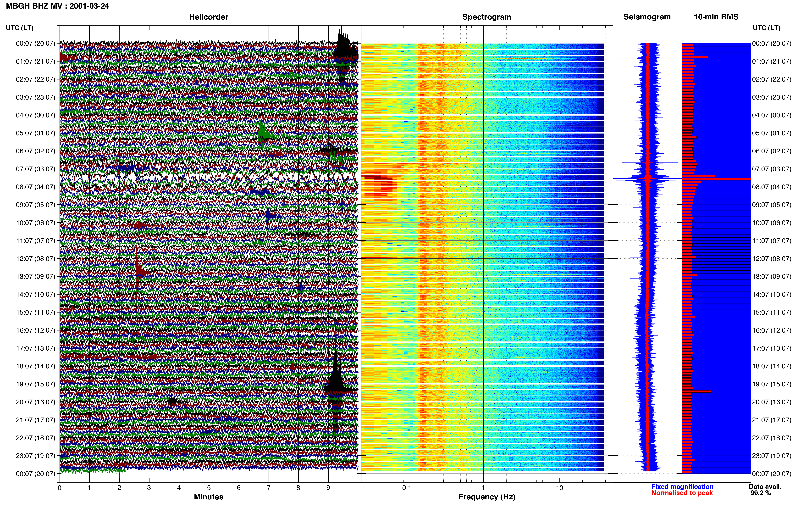
Task: Select the 06:07 (02:07) label on the right axis
Action: pyautogui.click(x=772, y=151)
